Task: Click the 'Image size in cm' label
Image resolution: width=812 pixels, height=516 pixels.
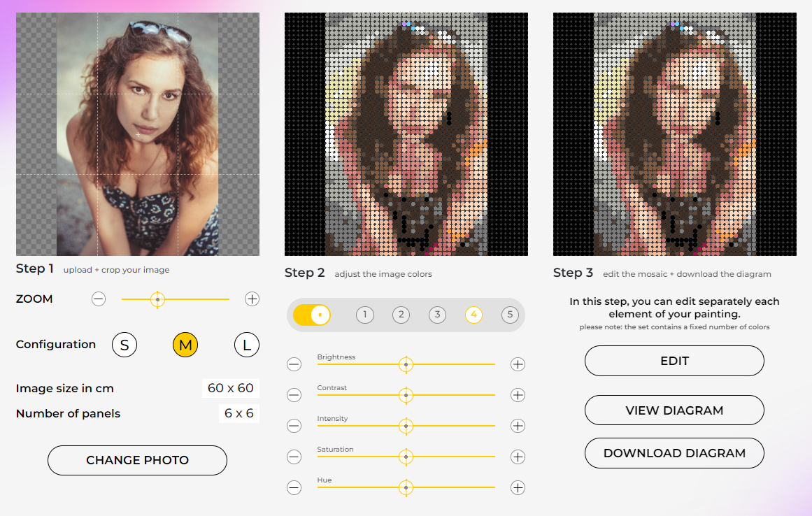Action: [x=65, y=389]
